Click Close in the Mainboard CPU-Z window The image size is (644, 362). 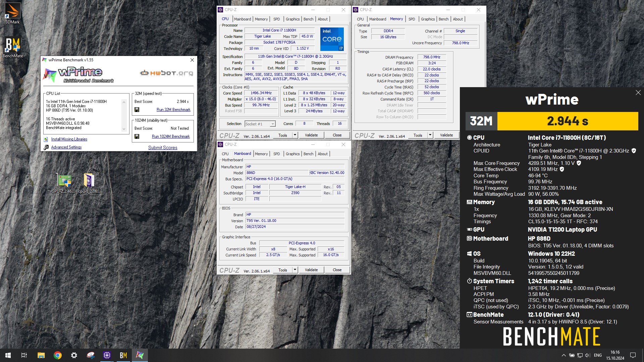tap(337, 270)
